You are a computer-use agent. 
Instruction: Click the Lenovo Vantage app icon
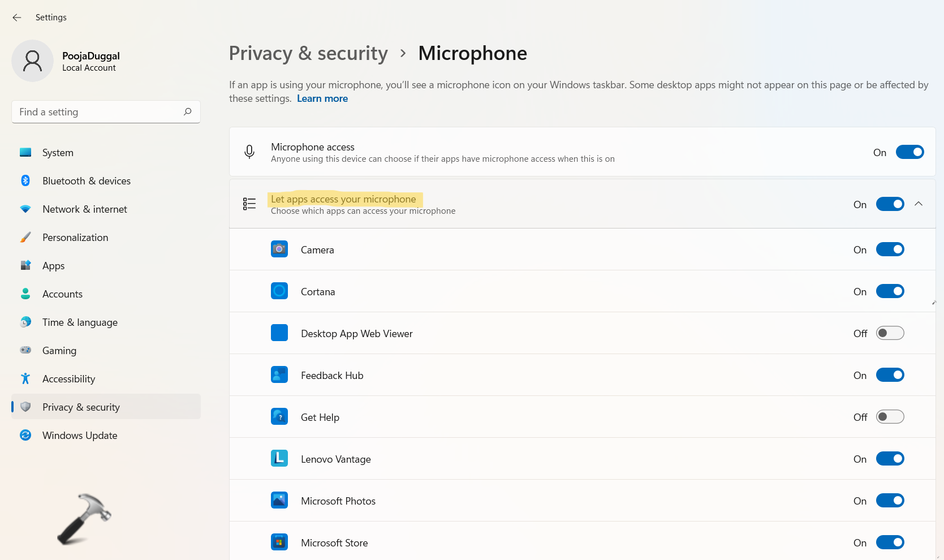(x=279, y=459)
